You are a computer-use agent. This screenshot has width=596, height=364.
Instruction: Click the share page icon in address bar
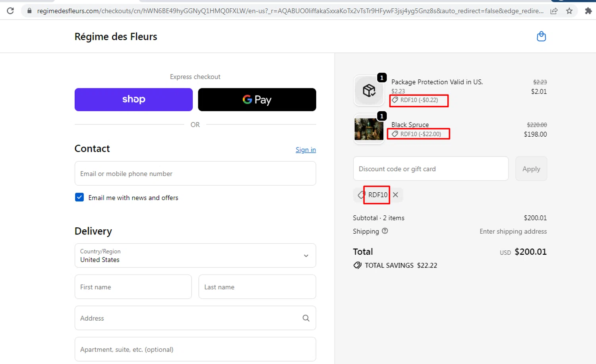click(x=554, y=11)
